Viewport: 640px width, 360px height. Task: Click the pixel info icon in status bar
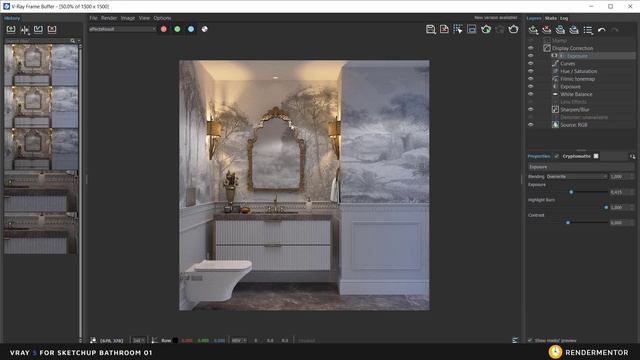(93, 340)
